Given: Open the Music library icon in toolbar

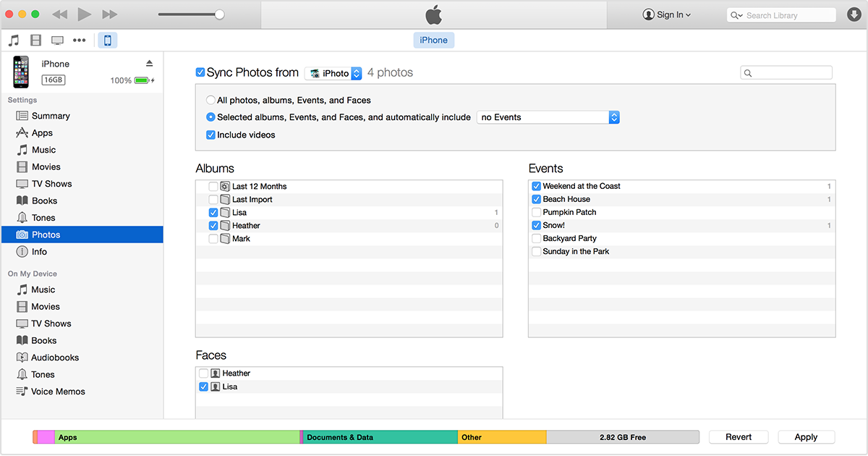Looking at the screenshot, I should tap(14, 41).
